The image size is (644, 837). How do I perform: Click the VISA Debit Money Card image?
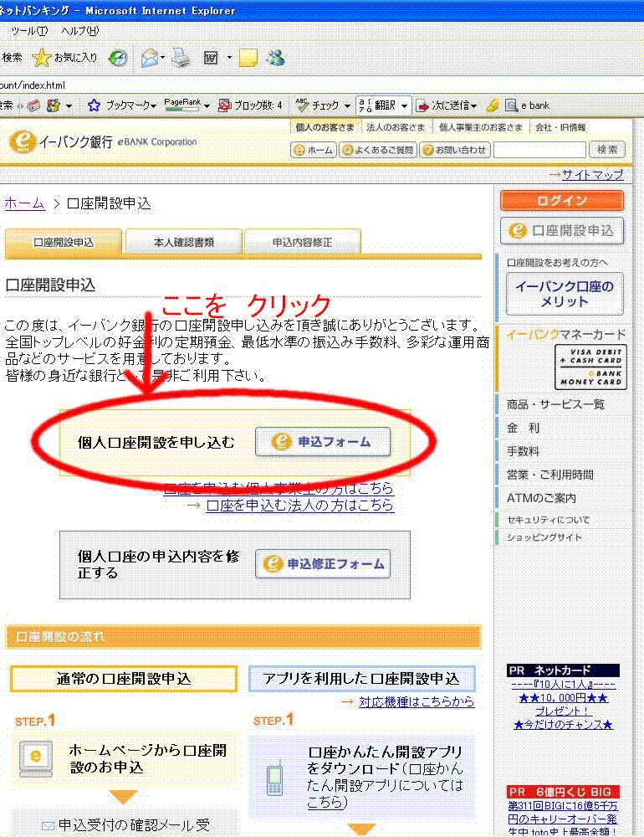(x=590, y=367)
